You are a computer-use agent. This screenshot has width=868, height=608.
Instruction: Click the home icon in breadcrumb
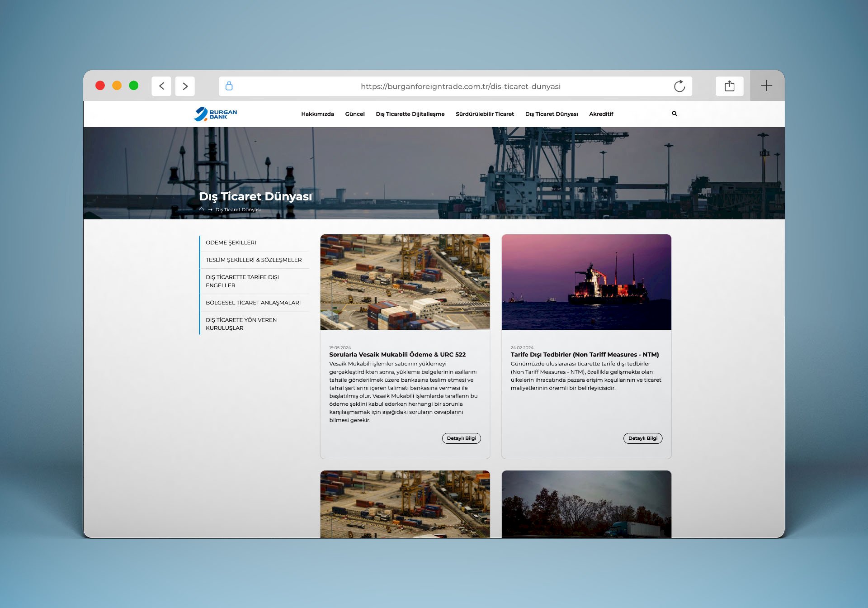coord(202,209)
